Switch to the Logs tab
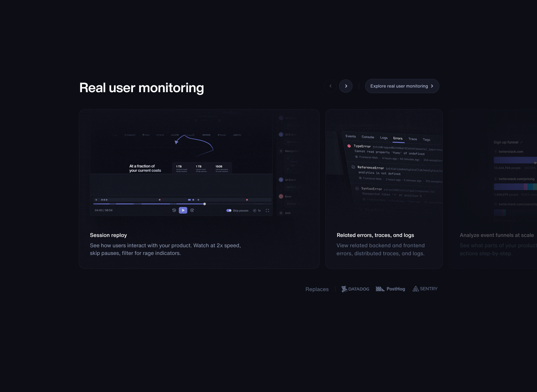This screenshot has width=537, height=392. click(384, 138)
